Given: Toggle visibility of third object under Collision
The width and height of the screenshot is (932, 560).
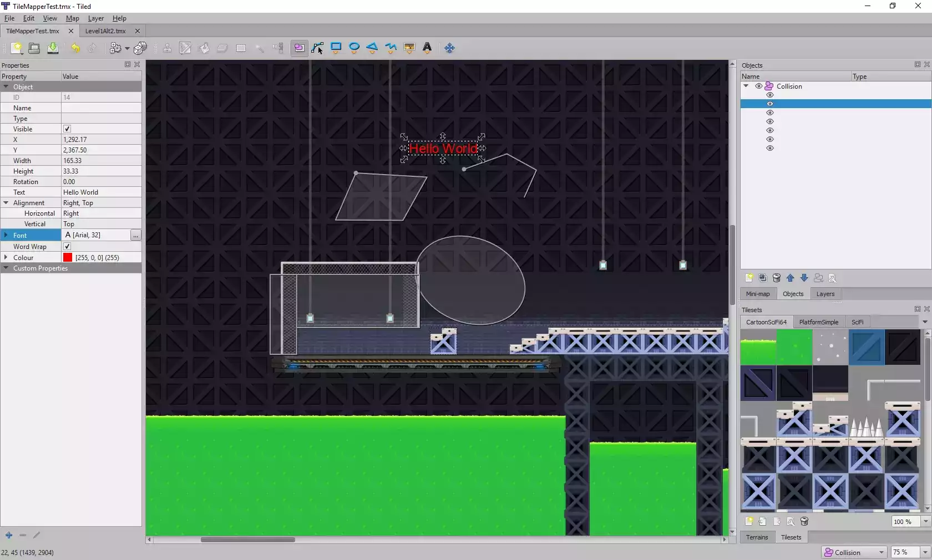Looking at the screenshot, I should [770, 113].
